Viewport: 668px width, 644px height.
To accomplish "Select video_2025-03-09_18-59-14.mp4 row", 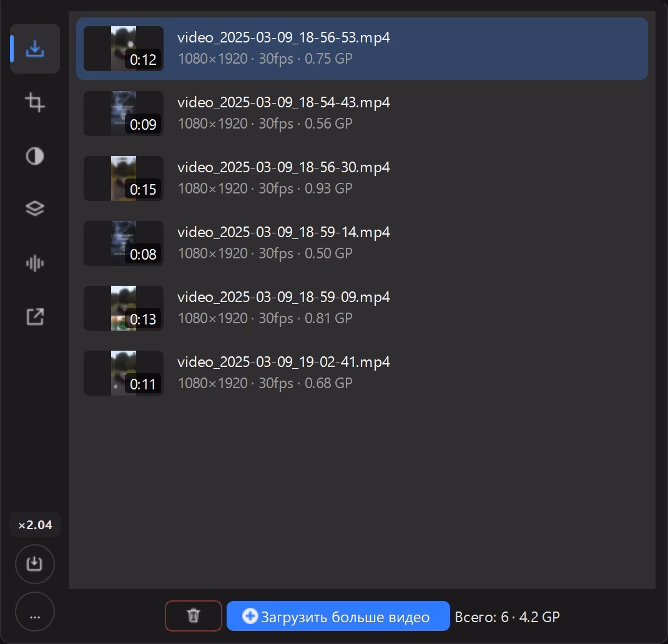I will click(362, 243).
